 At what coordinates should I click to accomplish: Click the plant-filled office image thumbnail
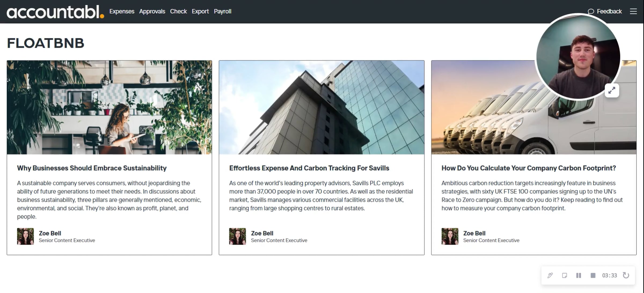(x=109, y=107)
